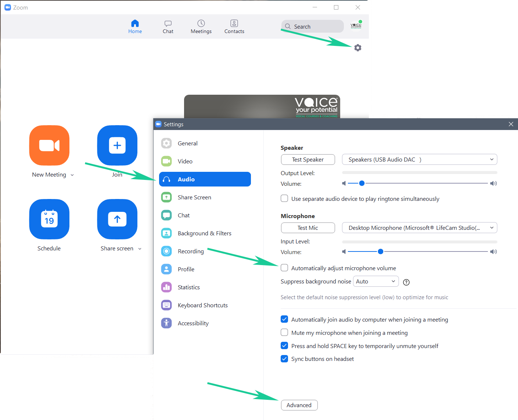Click the Home tab icon
Screen dimensions: 518x420
click(x=135, y=23)
